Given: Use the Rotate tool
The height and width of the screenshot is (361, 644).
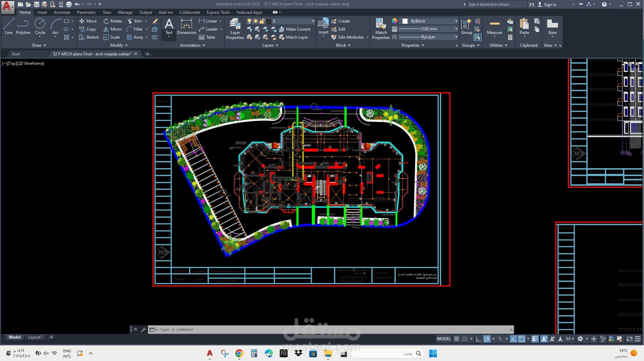Looking at the screenshot, I should 113,21.
